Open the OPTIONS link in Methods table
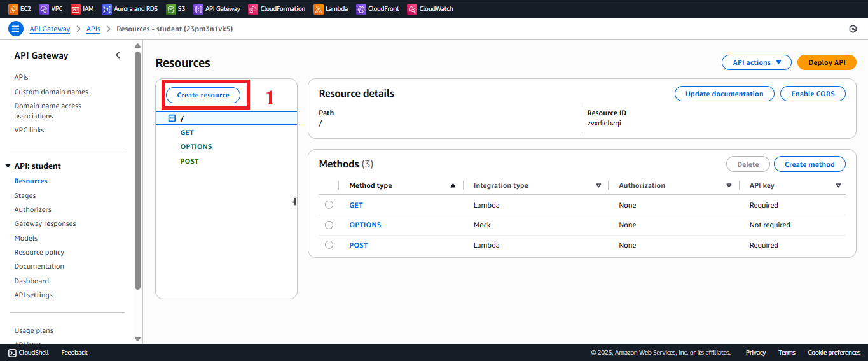Image resolution: width=868 pixels, height=361 pixels. tap(365, 225)
